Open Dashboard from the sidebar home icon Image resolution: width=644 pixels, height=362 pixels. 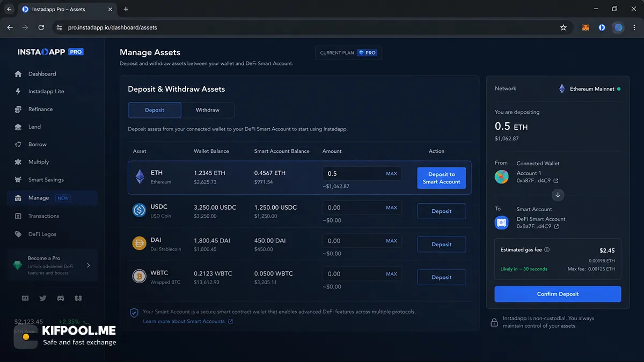[x=18, y=74]
